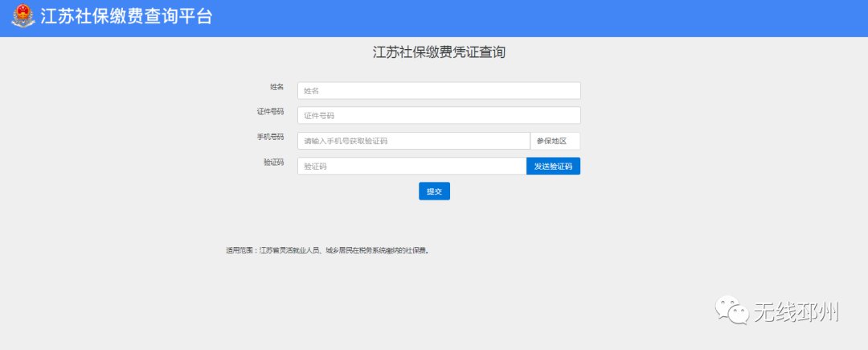Click the 姓名 field label
Image resolution: width=868 pixels, height=350 pixels.
(276, 87)
